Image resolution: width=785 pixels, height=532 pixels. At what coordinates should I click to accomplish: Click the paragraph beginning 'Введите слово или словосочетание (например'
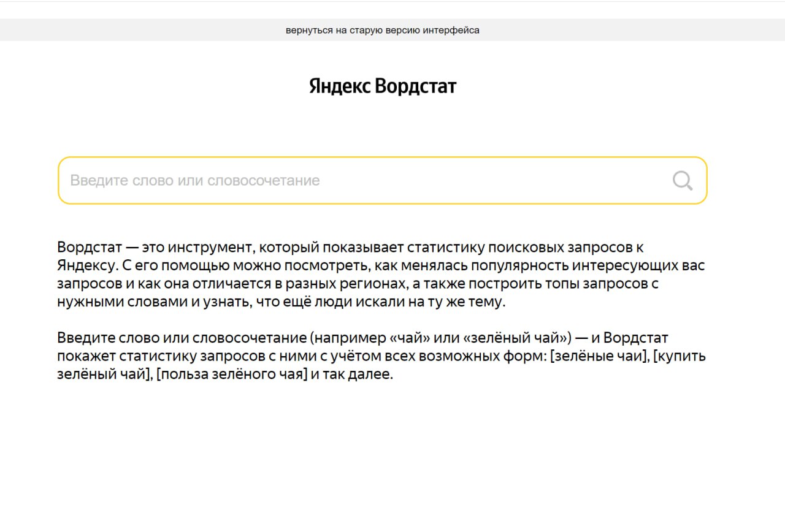(x=381, y=356)
